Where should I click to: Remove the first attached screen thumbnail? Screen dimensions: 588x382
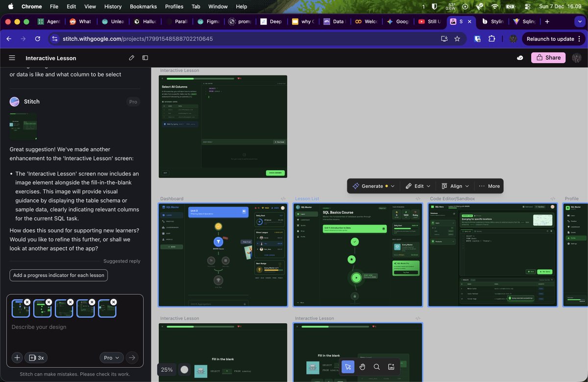tap(27, 302)
